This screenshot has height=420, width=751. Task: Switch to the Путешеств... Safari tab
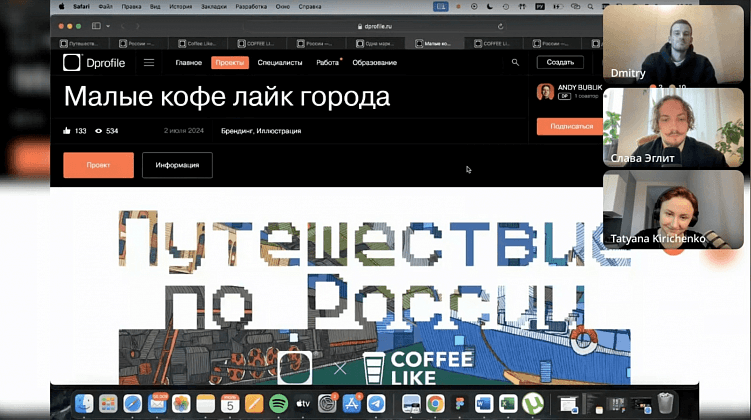tap(80, 44)
